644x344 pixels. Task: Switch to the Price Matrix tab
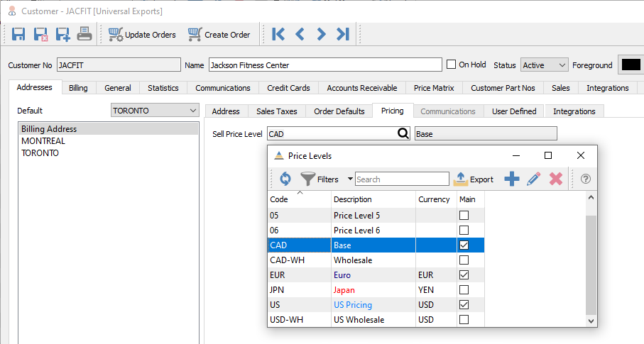[433, 88]
